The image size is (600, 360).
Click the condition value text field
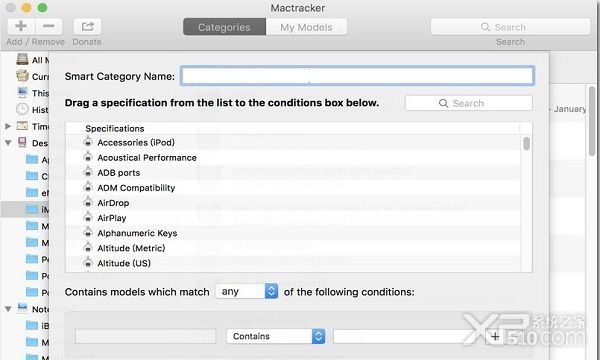(408, 336)
